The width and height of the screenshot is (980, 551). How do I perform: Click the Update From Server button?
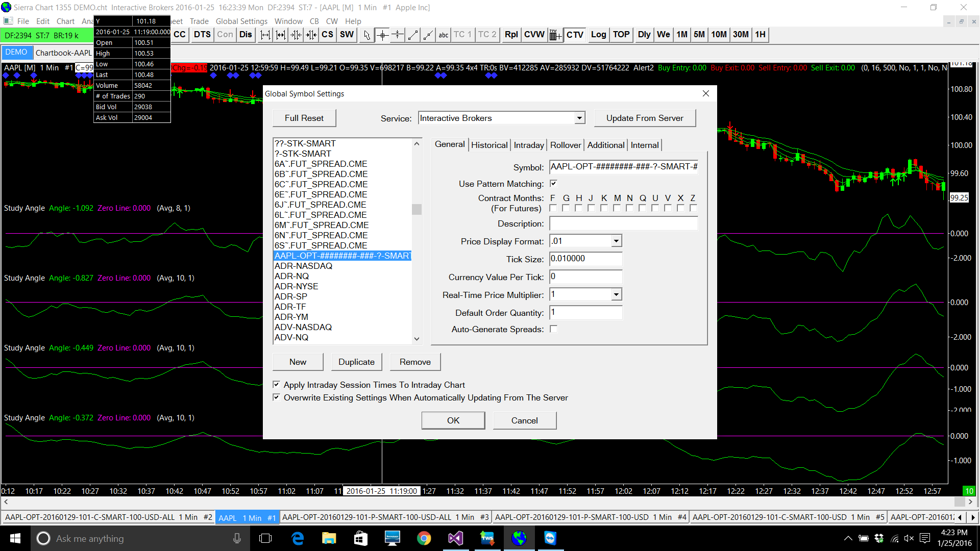tap(644, 118)
